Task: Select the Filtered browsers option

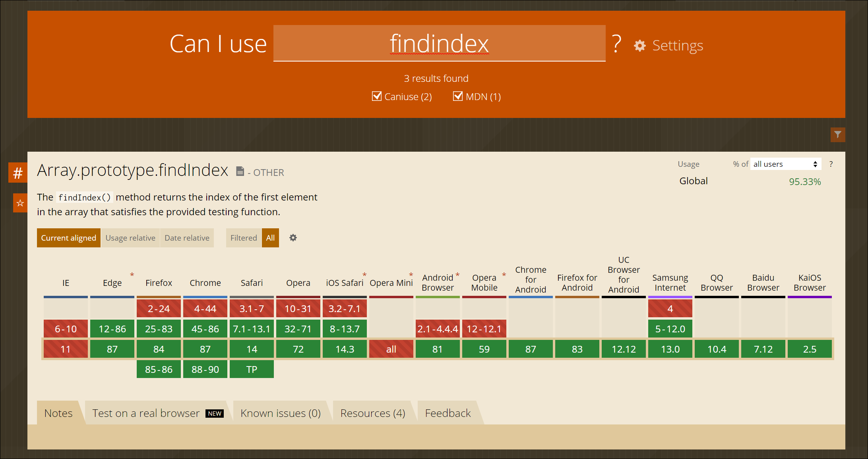Action: 244,238
